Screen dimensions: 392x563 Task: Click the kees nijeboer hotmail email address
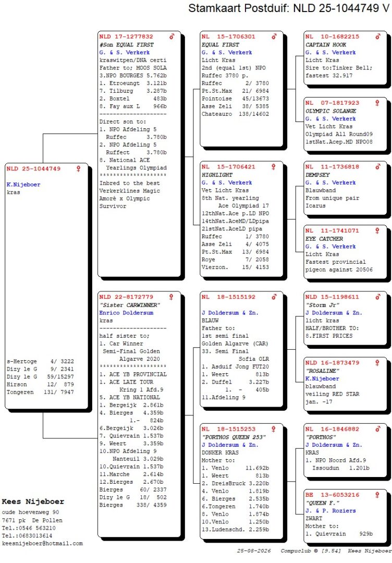point(42,544)
